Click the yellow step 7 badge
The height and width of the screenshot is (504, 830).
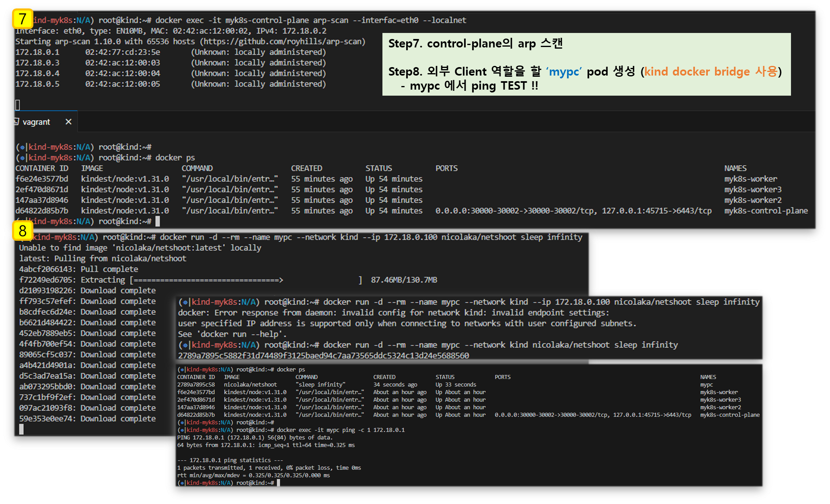point(23,19)
